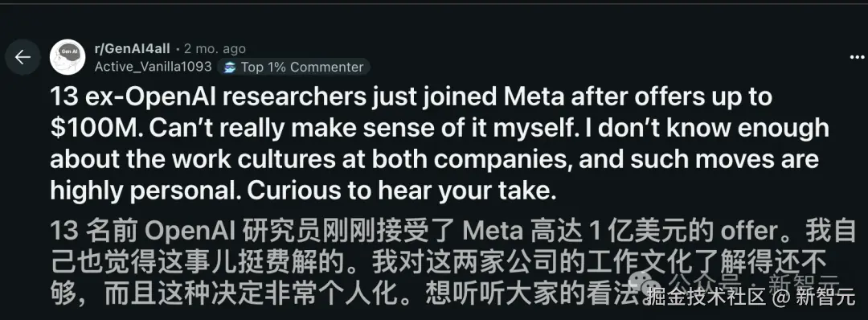Visit the r/GenAI4all subreddit link
The image size is (868, 320).
click(x=133, y=49)
